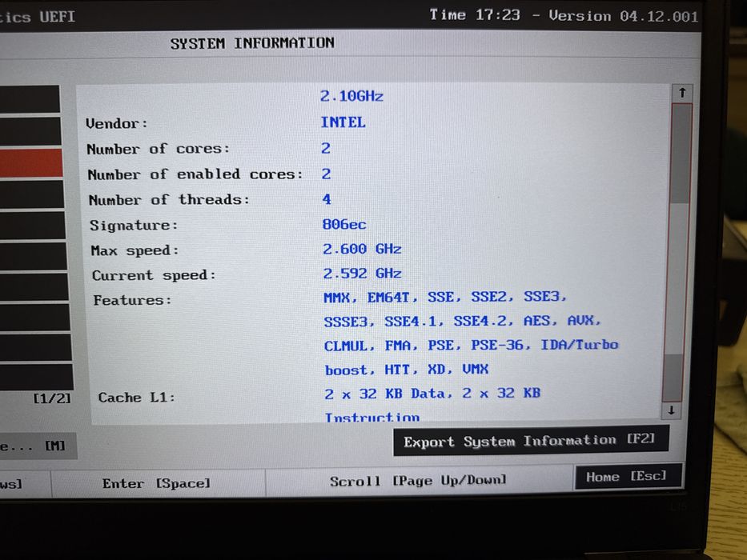The height and width of the screenshot is (560, 747).
Task: Click the Max speed: label
Action: click(x=135, y=250)
